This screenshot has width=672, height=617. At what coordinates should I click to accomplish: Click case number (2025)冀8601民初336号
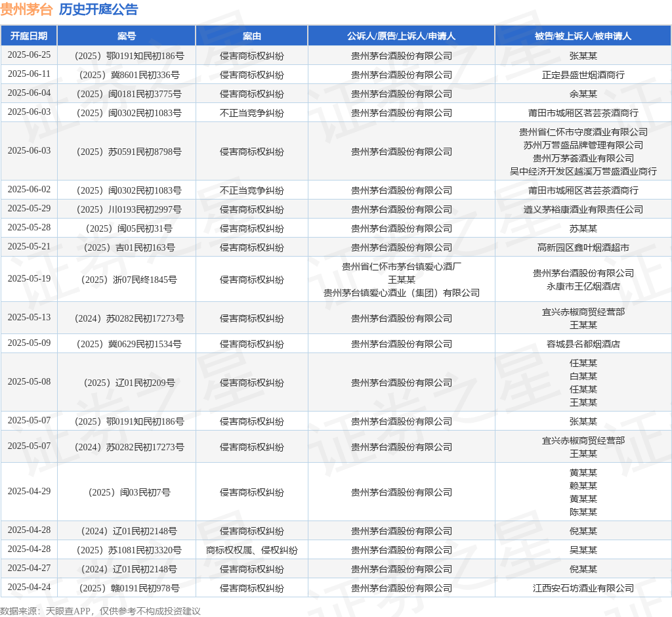(129, 75)
